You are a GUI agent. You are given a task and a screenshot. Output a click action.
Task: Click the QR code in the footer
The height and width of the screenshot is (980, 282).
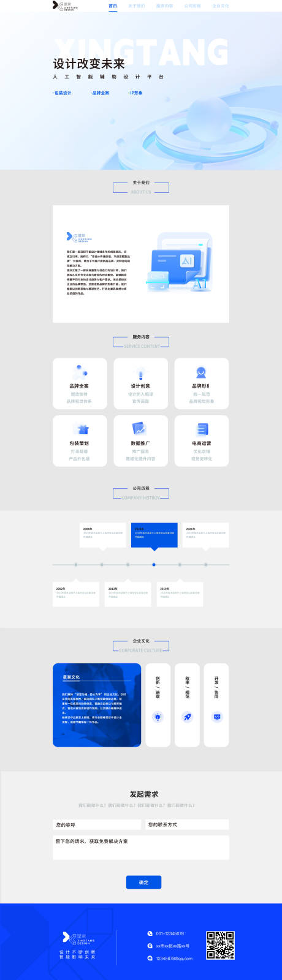click(220, 945)
